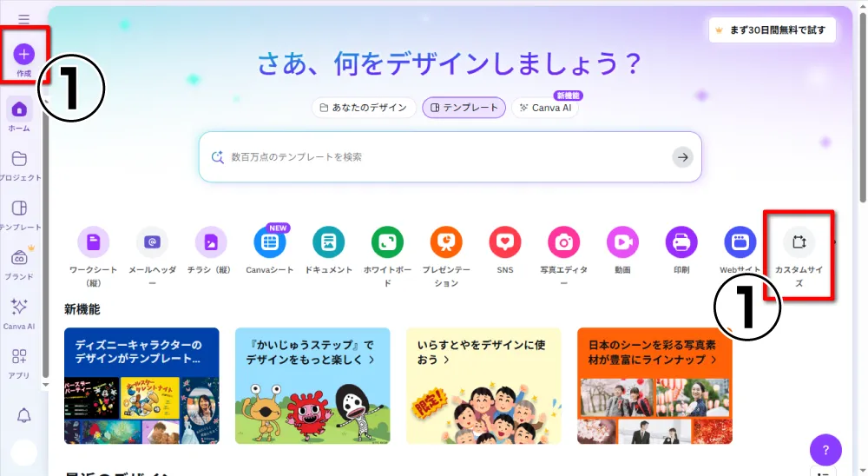Select the カスタムサイズ icon
The height and width of the screenshot is (476, 868).
click(x=799, y=242)
